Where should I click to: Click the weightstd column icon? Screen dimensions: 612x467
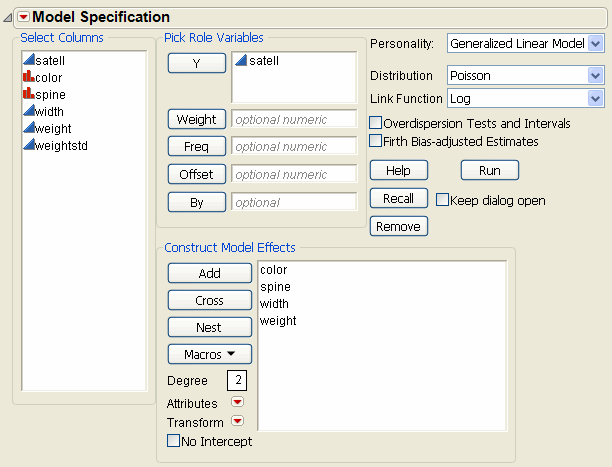click(28, 145)
